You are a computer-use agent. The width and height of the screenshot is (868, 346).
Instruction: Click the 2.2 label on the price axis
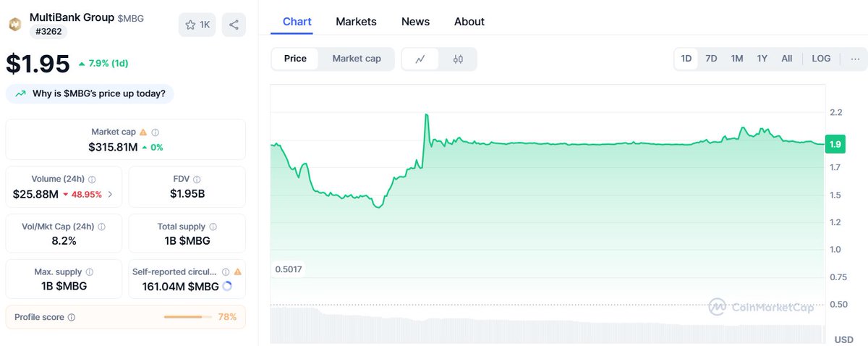pos(836,112)
